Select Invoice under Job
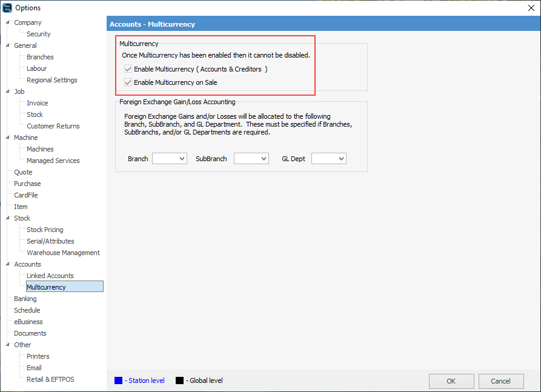 tap(38, 103)
